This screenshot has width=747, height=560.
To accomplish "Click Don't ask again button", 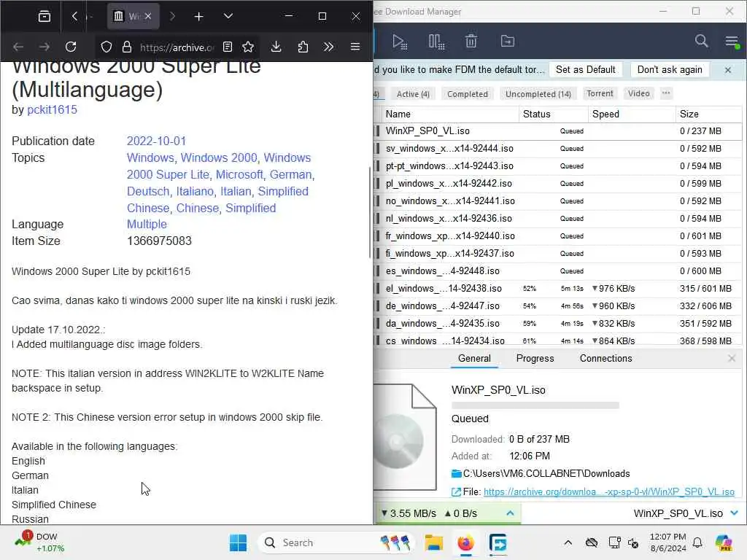I will 670,69.
